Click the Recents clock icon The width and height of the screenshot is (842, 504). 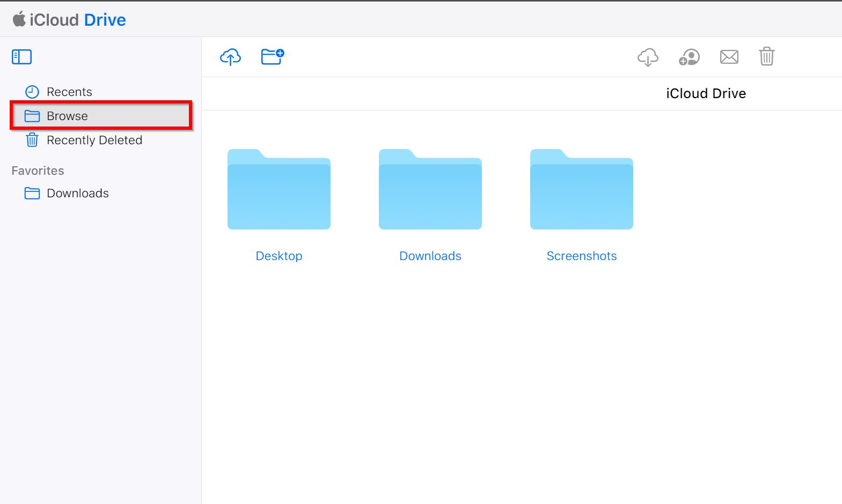(x=32, y=92)
